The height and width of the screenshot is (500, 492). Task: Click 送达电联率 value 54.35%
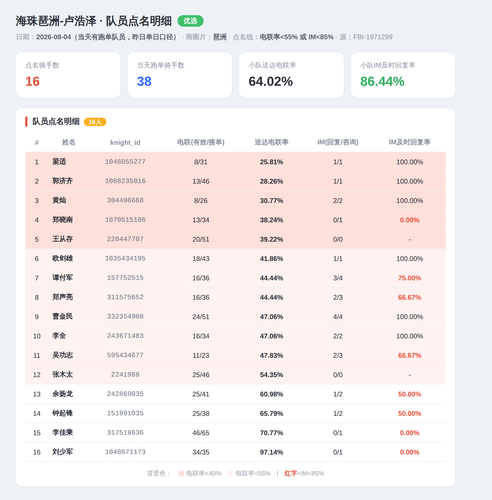pos(271,375)
